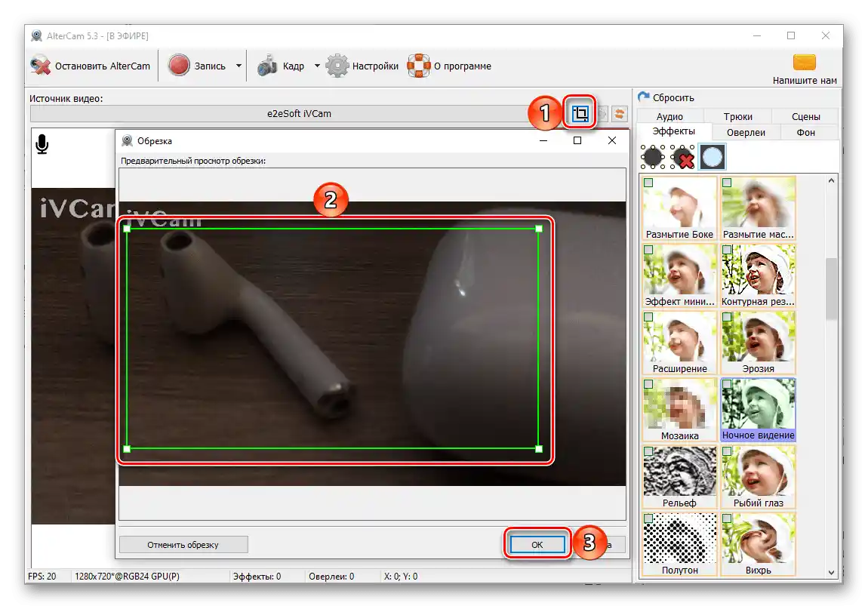Select the Рыбий глаз thumbnail
The image size is (868, 609).
tap(759, 477)
